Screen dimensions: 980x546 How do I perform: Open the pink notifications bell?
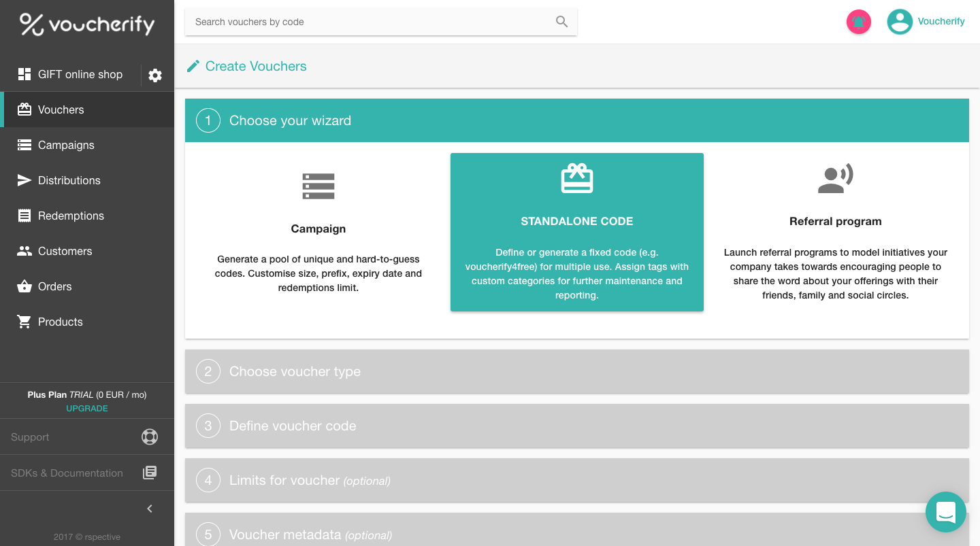859,22
